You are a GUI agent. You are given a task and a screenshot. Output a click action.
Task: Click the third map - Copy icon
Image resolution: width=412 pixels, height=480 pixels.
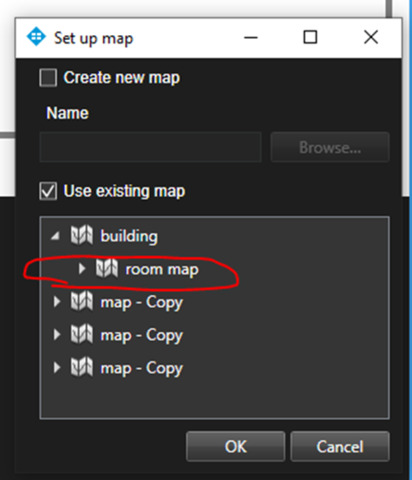click(82, 367)
